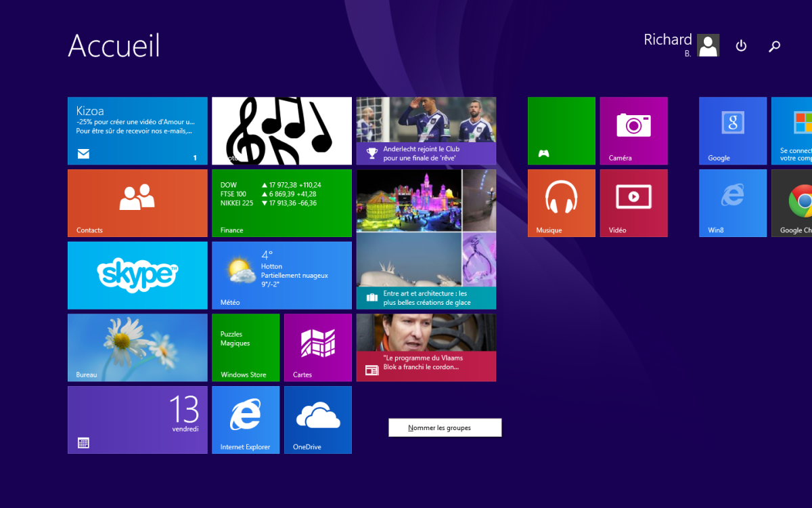Open the Richard B. user account menu
Image resolution: width=812 pixels, height=508 pixels.
pos(681,45)
